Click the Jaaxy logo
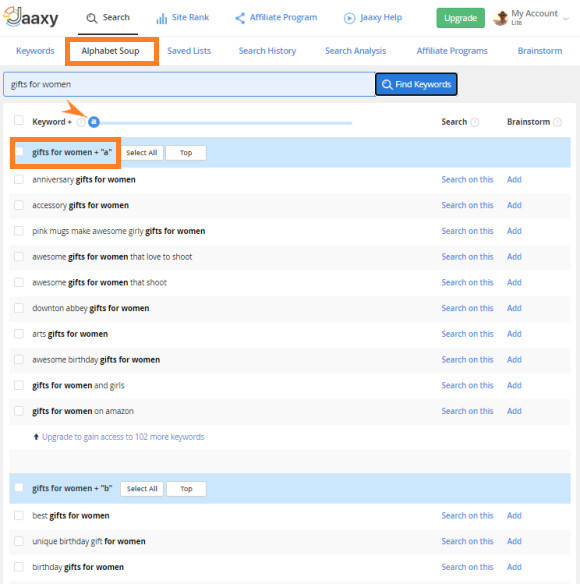The image size is (580, 584). click(x=31, y=17)
